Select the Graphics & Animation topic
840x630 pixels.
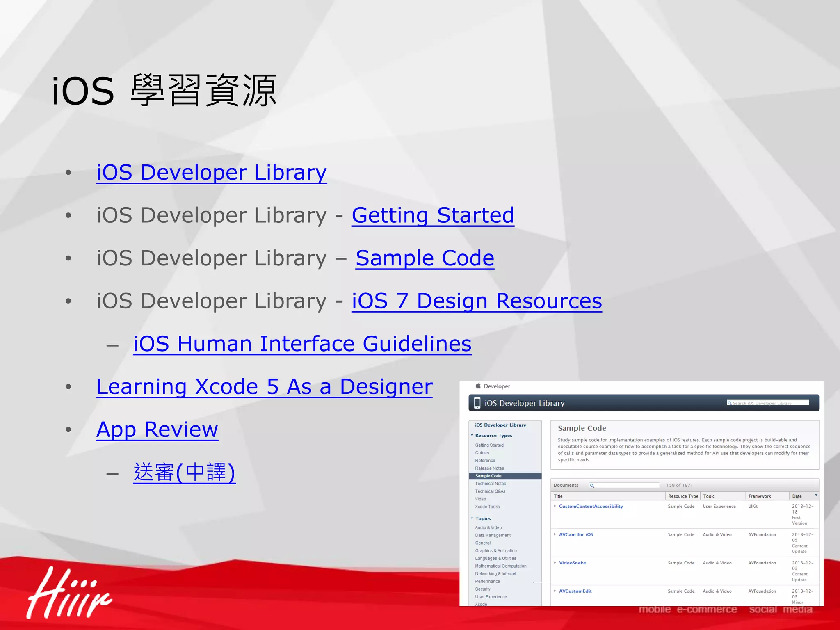[496, 551]
